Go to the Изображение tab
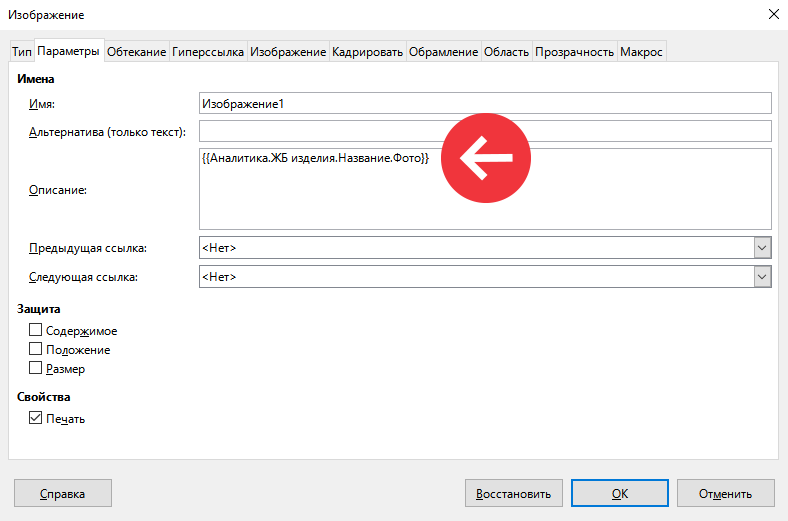Image resolution: width=788 pixels, height=521 pixels. 288,52
